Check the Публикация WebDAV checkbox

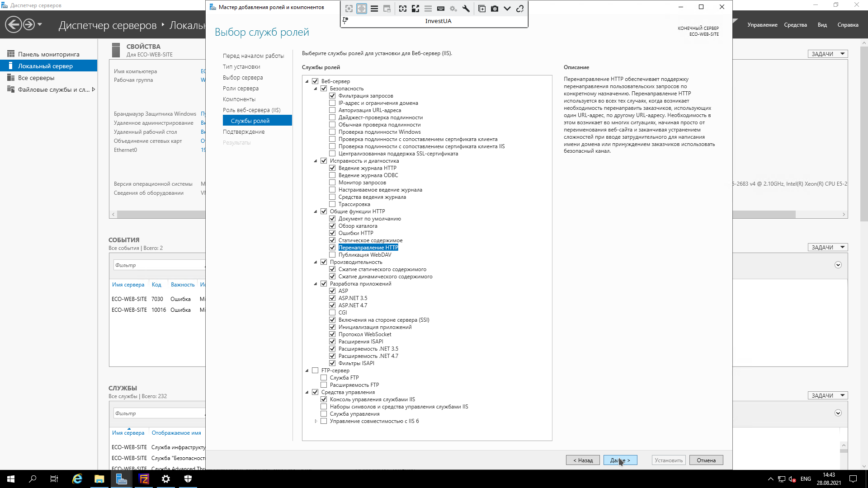click(332, 255)
